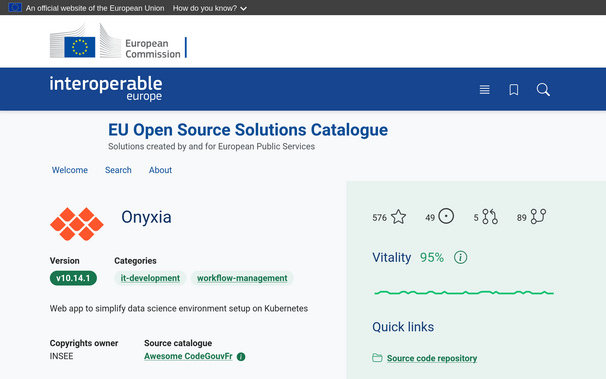
Task: Open the search magnifier icon
Action: tap(543, 90)
